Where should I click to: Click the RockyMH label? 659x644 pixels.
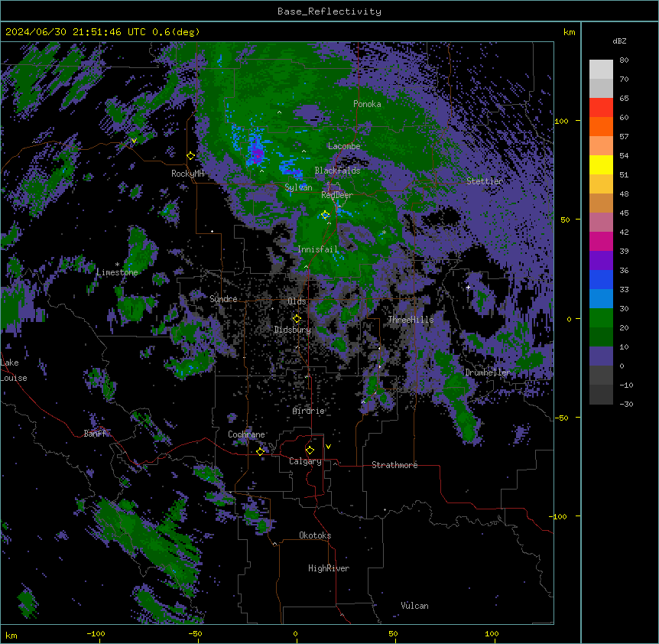(187, 174)
